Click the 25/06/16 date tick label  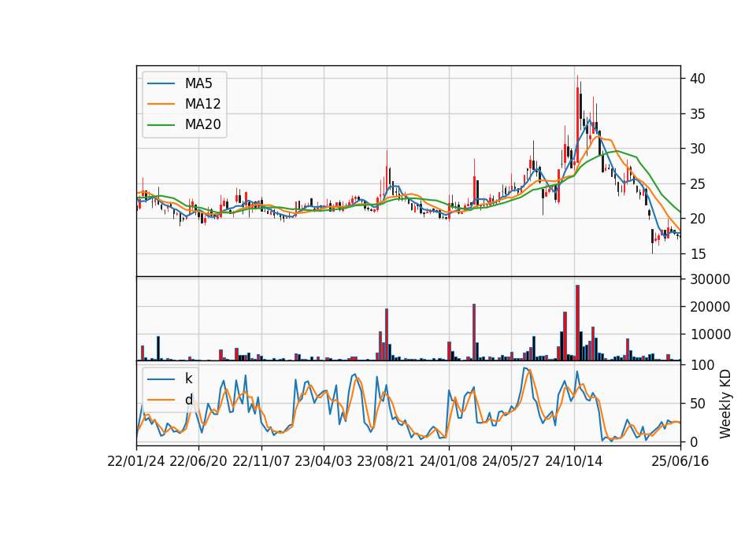(680, 461)
